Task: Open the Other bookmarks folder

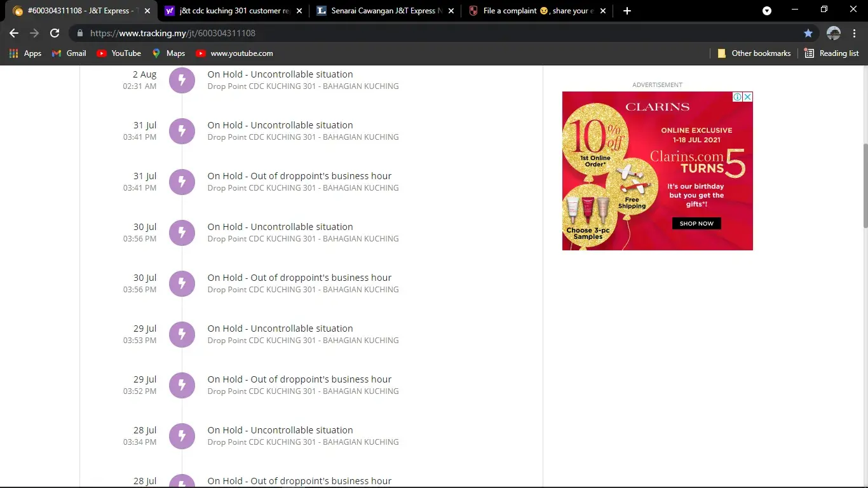Action: tap(754, 53)
